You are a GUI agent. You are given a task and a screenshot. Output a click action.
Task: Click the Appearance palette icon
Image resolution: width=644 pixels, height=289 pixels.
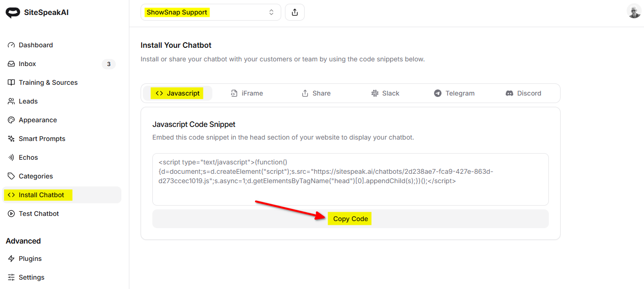[11, 120]
